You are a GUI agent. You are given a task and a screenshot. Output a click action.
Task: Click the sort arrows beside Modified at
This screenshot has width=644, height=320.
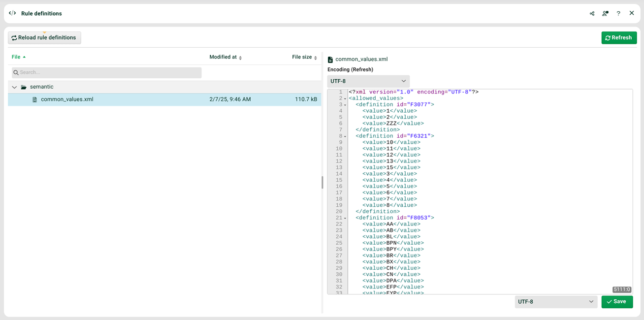pos(240,58)
